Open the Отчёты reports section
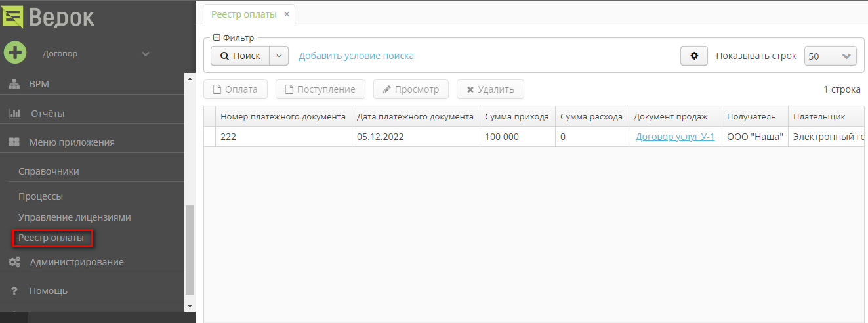The height and width of the screenshot is (323, 868). tap(47, 114)
